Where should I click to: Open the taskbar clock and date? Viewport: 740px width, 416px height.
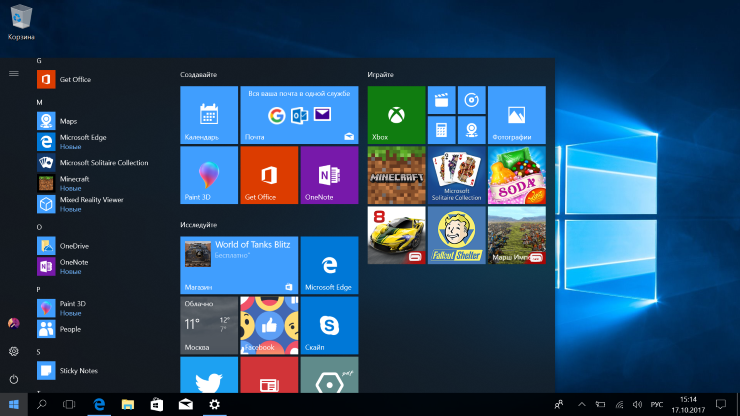point(690,404)
